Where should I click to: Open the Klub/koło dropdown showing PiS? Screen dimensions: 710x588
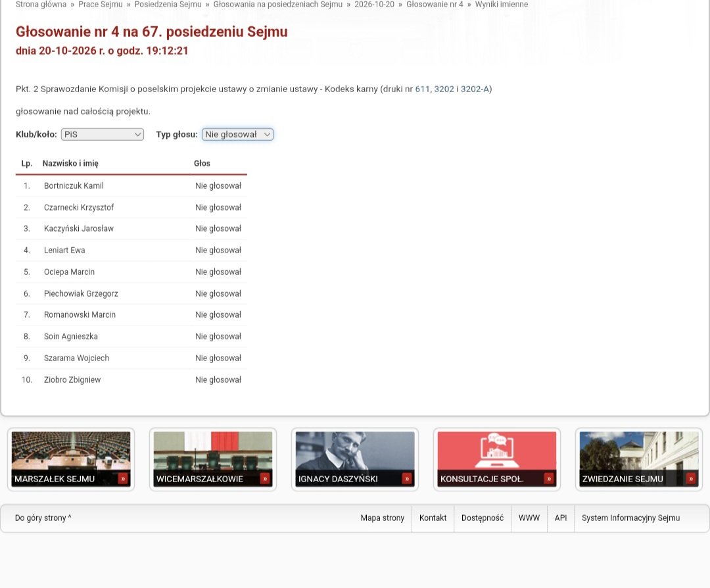click(103, 135)
